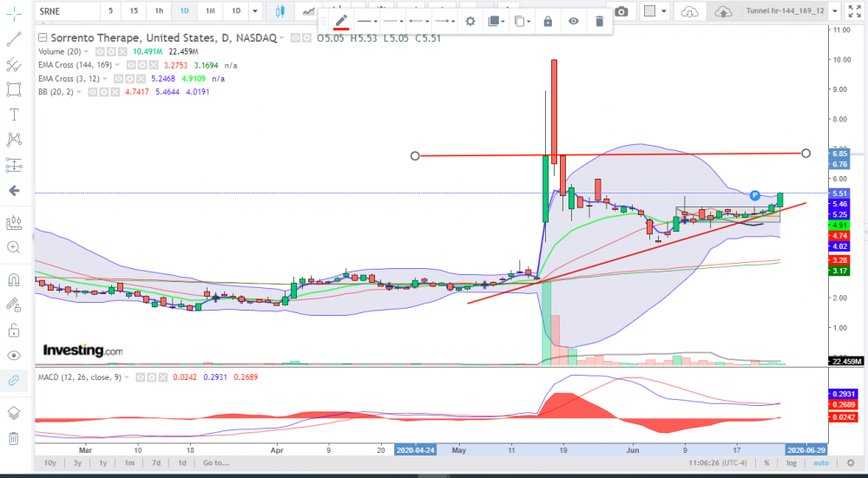The width and height of the screenshot is (868, 478).
Task: Click the pencil line color tool
Action: click(x=341, y=22)
